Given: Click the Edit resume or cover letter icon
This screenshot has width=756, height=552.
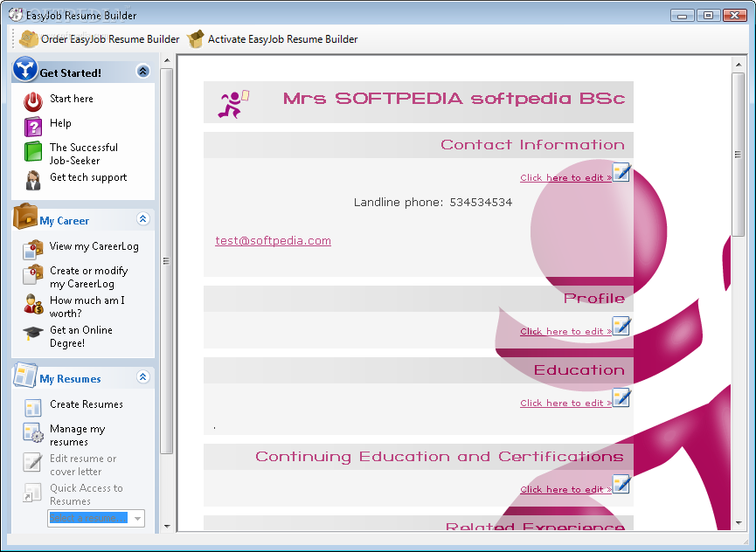Looking at the screenshot, I should (32, 462).
